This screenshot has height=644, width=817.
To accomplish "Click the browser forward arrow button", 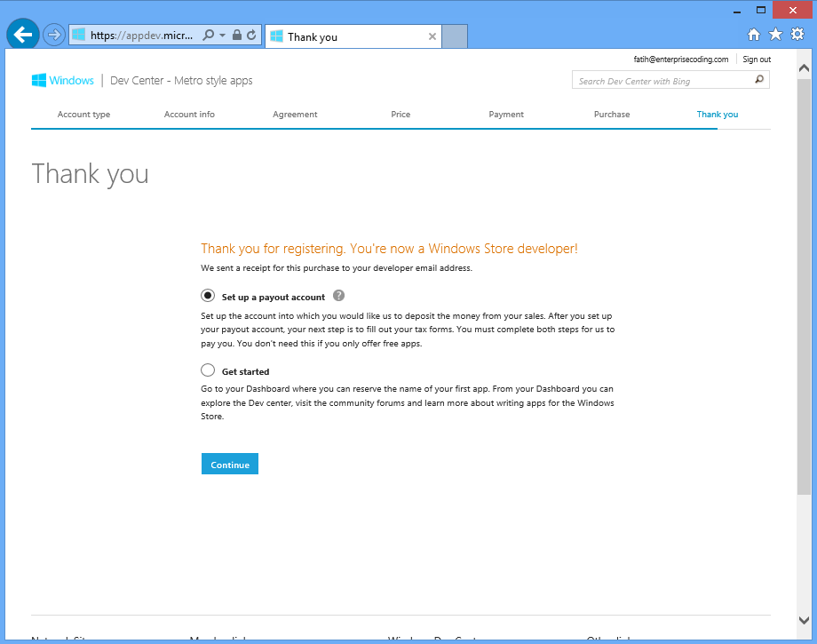I will tap(53, 35).
